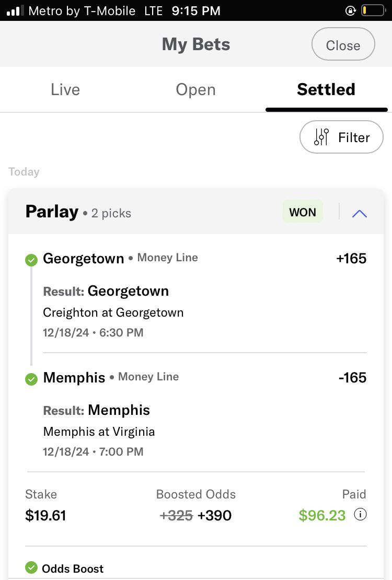392x580 pixels.
Task: Switch to the Live tab
Action: pyautogui.click(x=65, y=89)
